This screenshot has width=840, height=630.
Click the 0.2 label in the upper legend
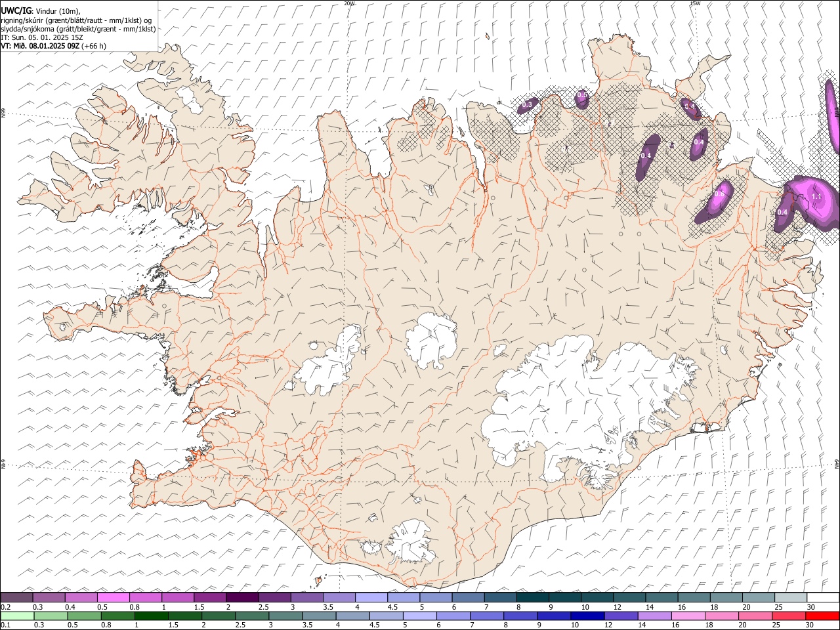[6, 607]
